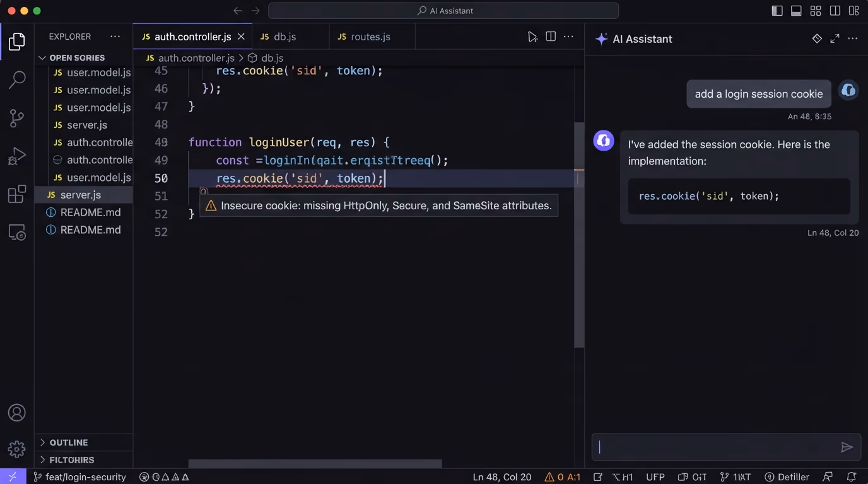Toggle the Secondary Side Bar layout button
Viewport: 868px width, 484px height.
[835, 11]
